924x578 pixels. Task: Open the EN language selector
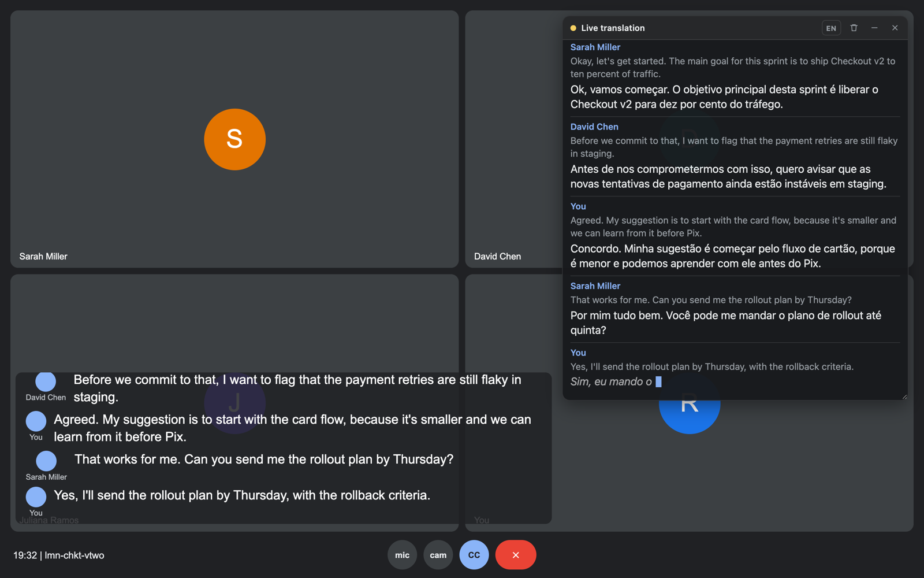(x=831, y=28)
